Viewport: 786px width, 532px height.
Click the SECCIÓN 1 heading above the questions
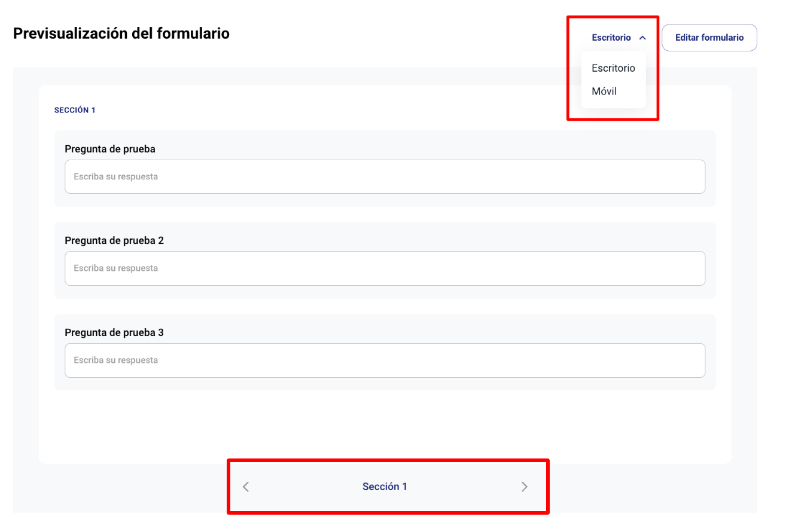click(x=75, y=111)
